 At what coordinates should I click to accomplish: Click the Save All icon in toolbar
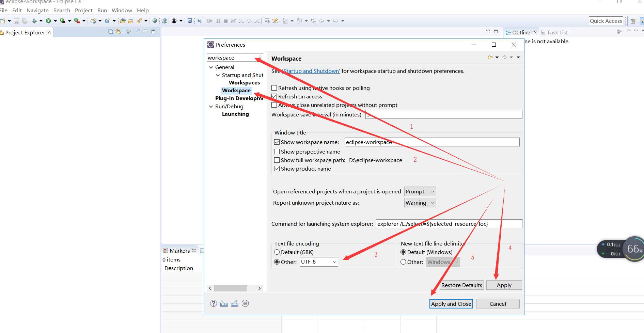25,21
